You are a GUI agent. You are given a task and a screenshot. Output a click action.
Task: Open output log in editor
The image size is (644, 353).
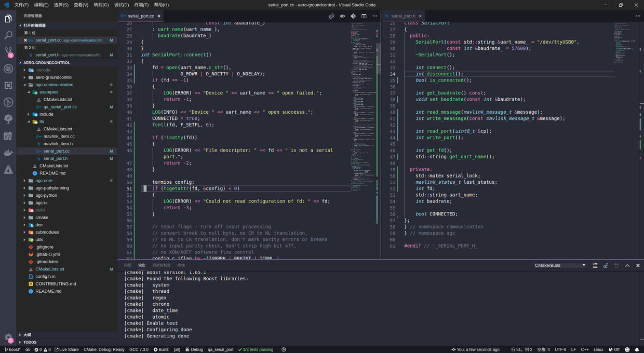pos(616,265)
